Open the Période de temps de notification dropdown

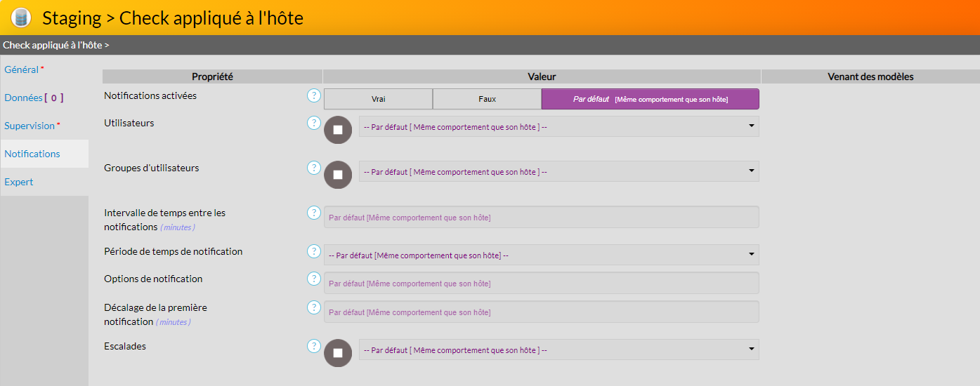pyautogui.click(x=541, y=255)
